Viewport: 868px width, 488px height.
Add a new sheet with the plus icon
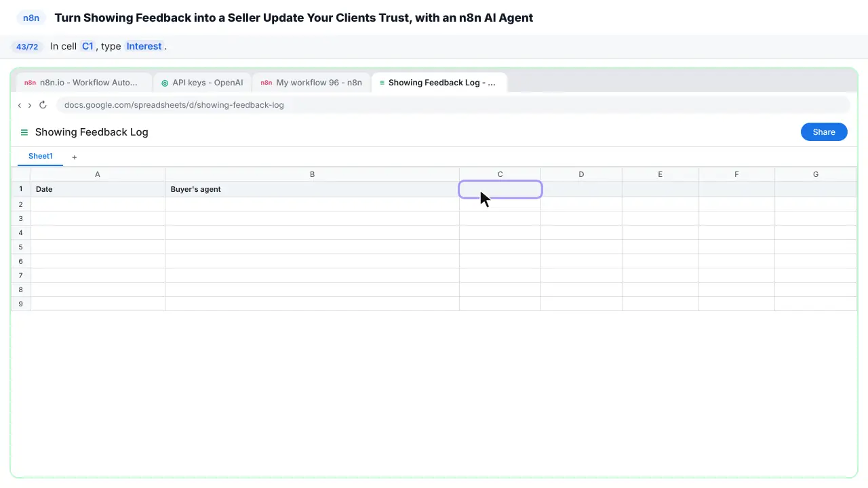click(75, 157)
